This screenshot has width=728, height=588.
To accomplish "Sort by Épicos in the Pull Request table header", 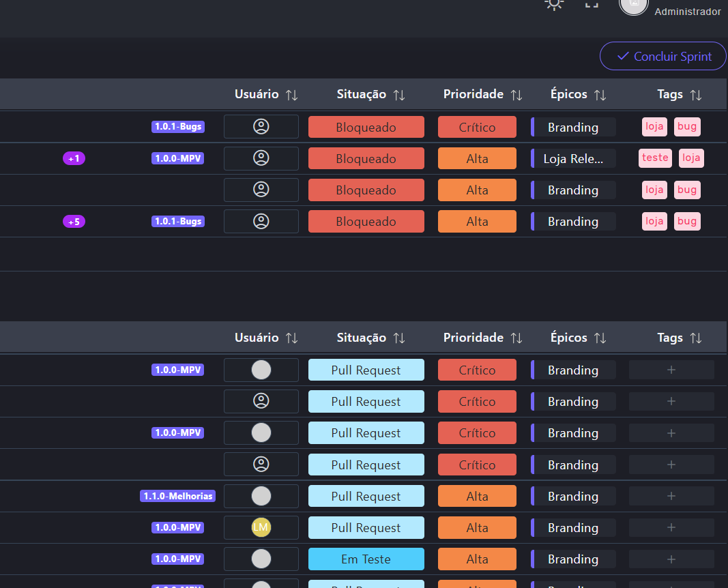I will click(600, 338).
